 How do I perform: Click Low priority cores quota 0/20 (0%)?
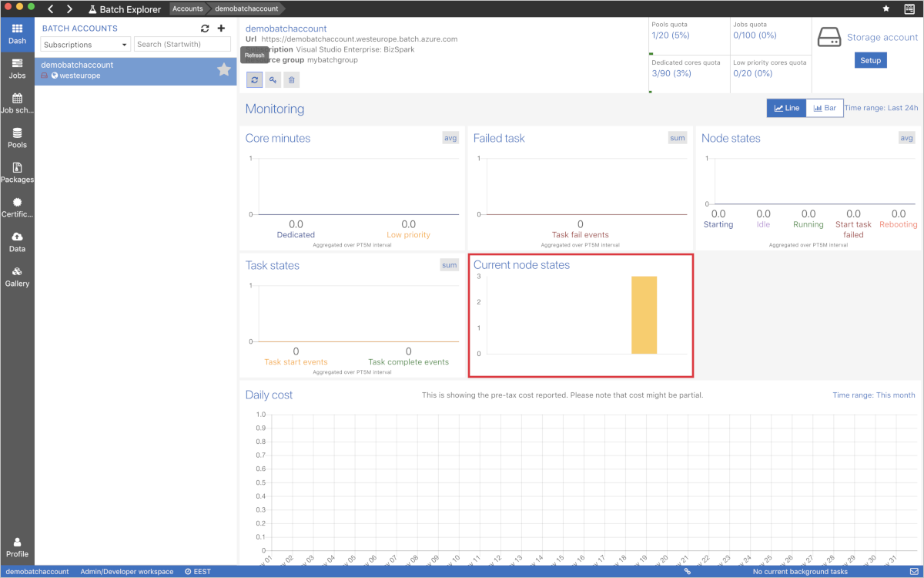coord(752,73)
